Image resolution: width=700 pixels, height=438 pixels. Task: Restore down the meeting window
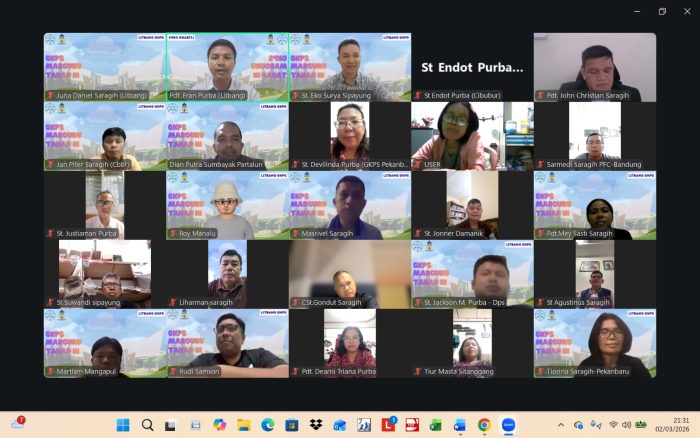pyautogui.click(x=661, y=12)
